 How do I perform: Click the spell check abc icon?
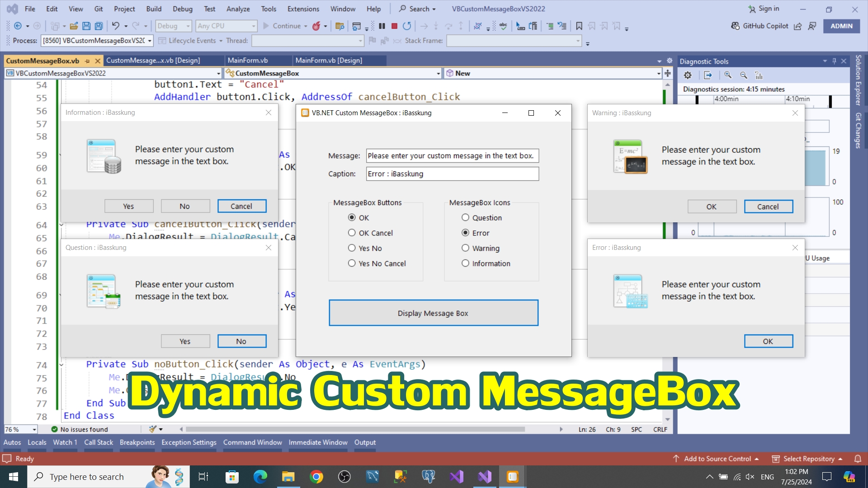click(x=503, y=26)
